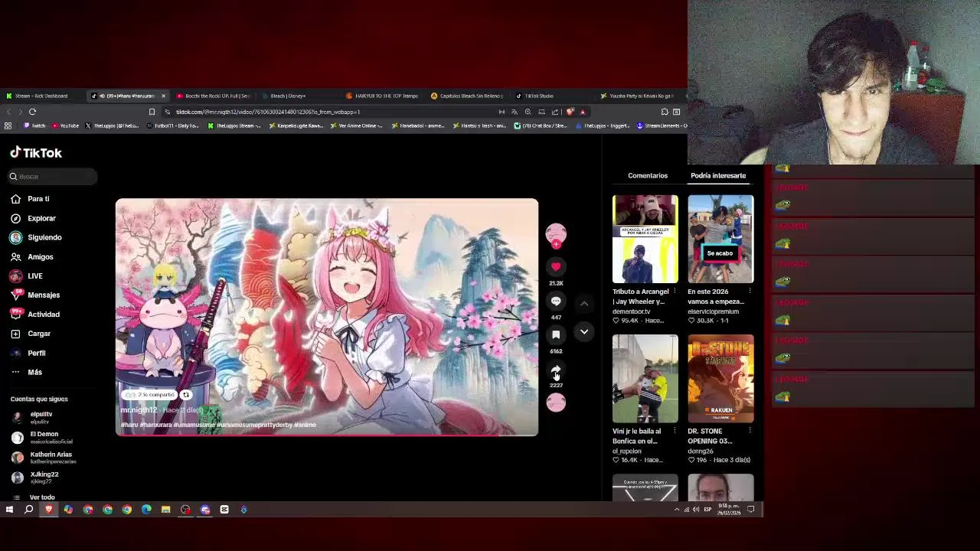Like the video with the heart icon
Screen dimensions: 980x551
tap(556, 266)
